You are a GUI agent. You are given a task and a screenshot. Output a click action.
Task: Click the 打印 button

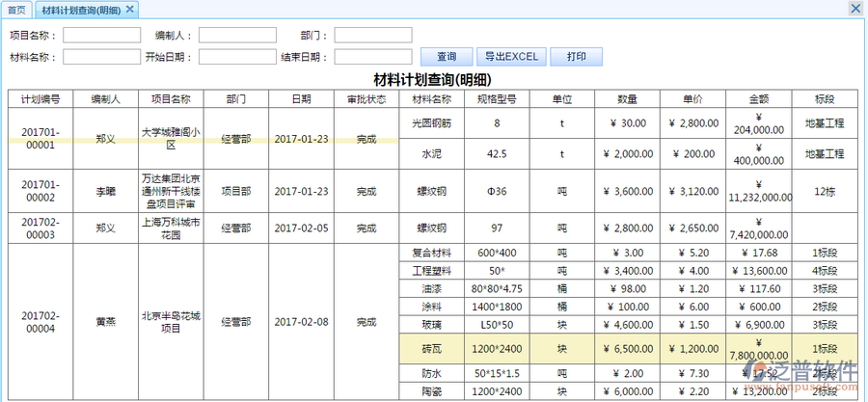click(x=576, y=57)
